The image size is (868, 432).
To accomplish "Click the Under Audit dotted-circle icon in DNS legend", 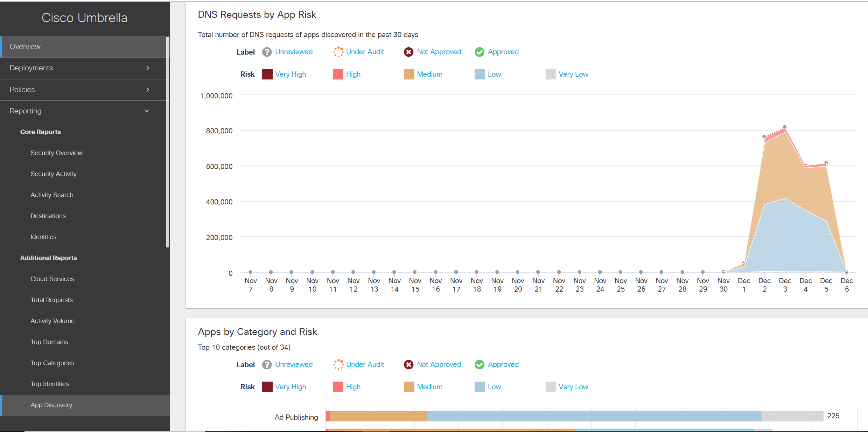I will tap(338, 52).
